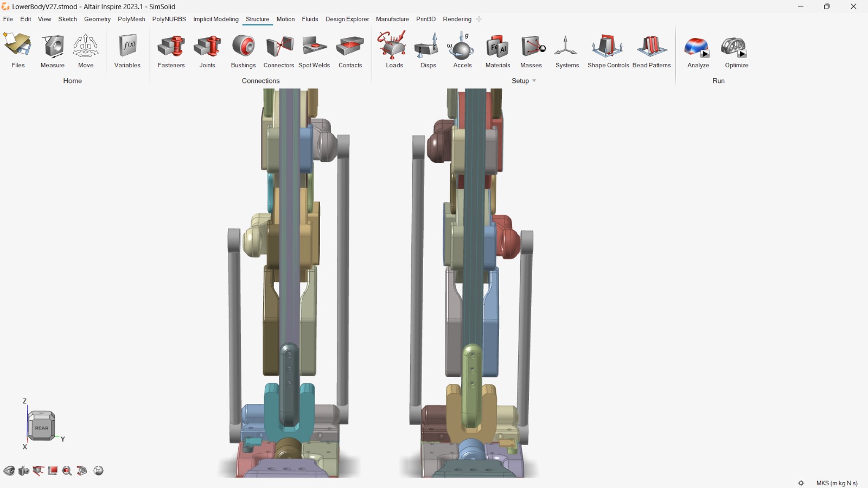Open the MKS units selector

coord(837,483)
